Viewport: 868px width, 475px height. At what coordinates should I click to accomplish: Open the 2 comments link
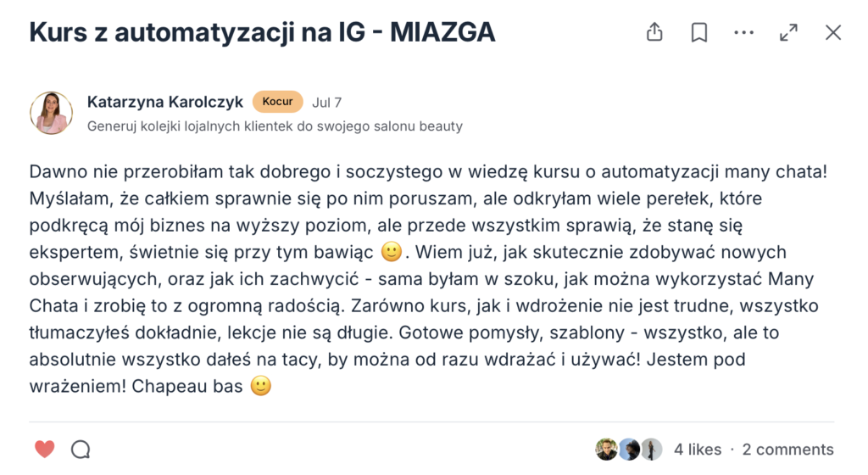click(787, 450)
